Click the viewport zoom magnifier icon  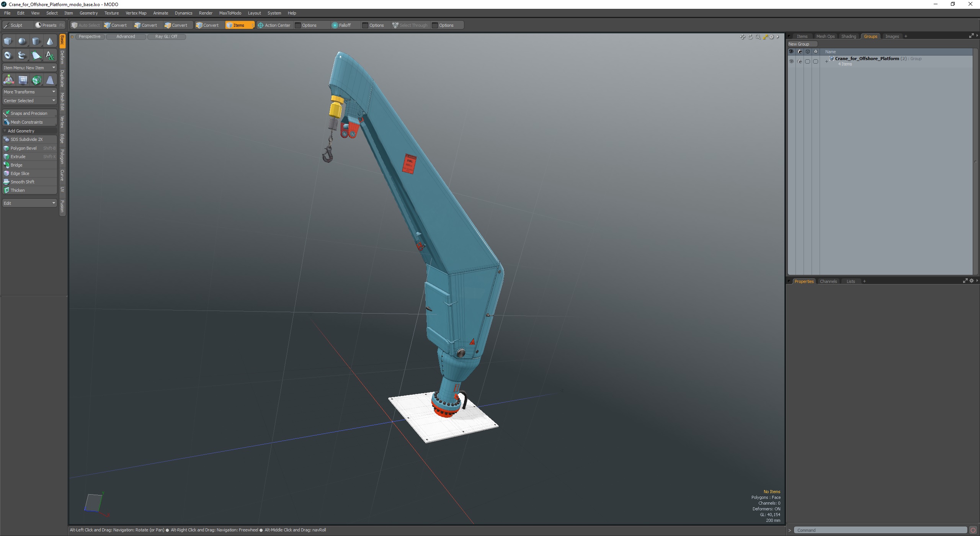pos(758,37)
